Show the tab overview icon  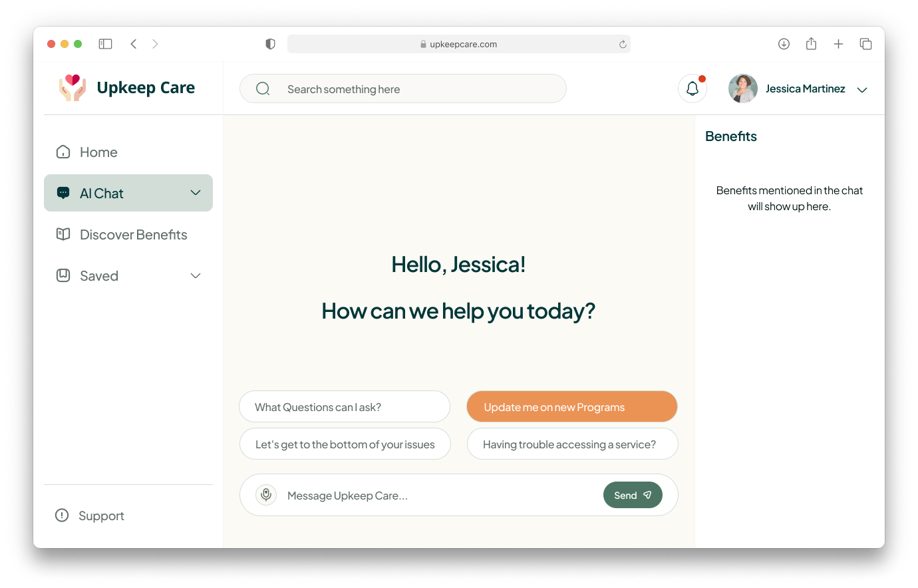pos(865,44)
